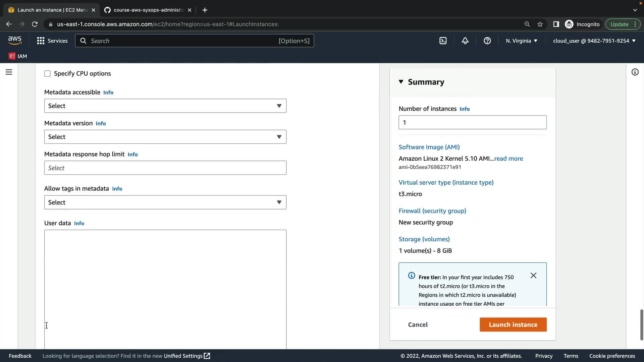Collapse the Summary section

click(401, 82)
